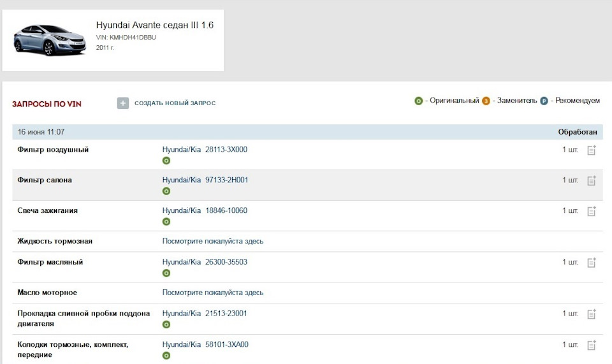Click 'Прокладка сливной пробки поддона двигателя' name

tap(84, 318)
